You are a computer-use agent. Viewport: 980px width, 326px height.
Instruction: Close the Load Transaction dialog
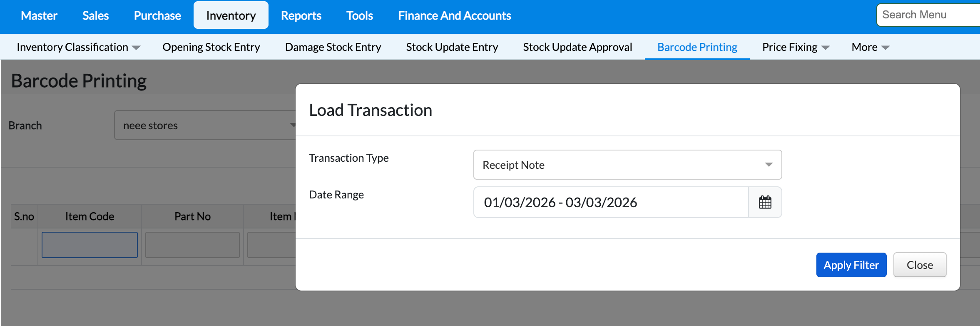tap(920, 265)
